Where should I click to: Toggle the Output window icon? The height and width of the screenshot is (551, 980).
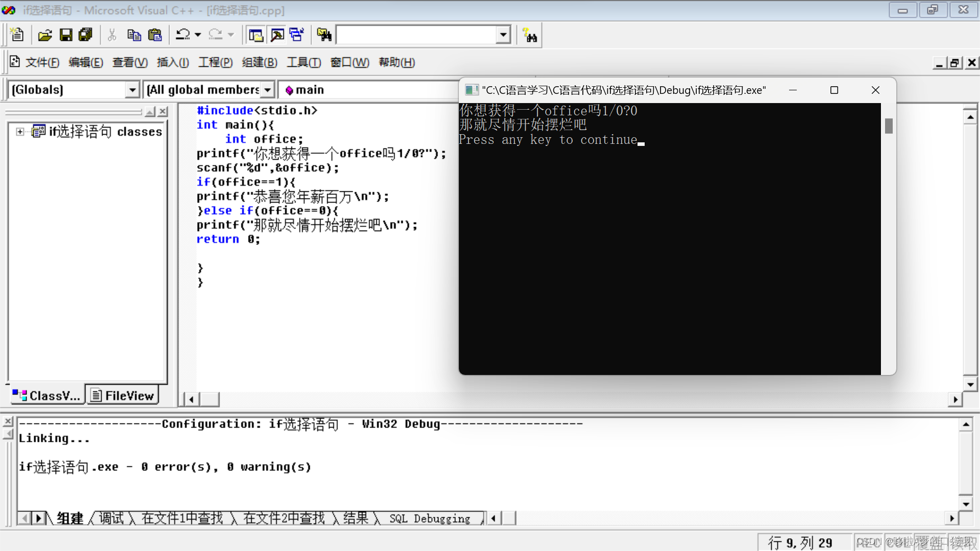pyautogui.click(x=277, y=35)
